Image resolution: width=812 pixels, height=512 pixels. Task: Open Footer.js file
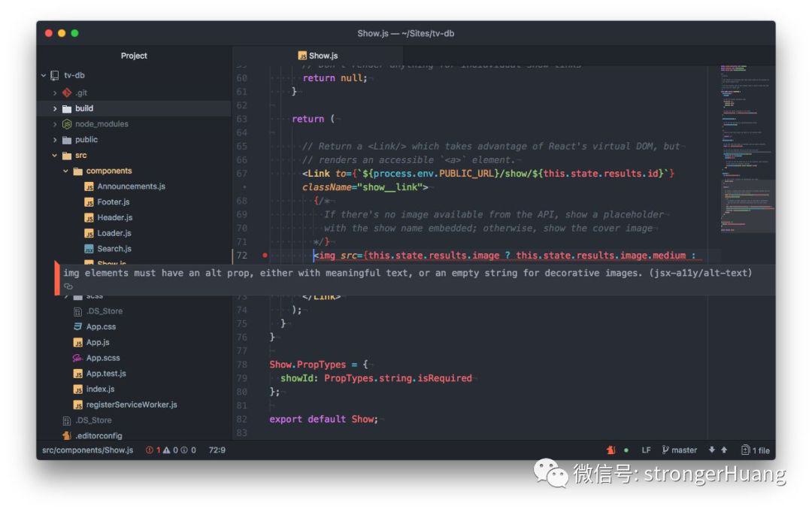click(114, 202)
